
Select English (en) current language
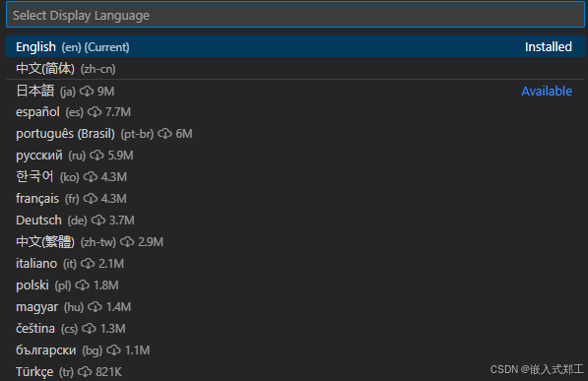(x=295, y=47)
